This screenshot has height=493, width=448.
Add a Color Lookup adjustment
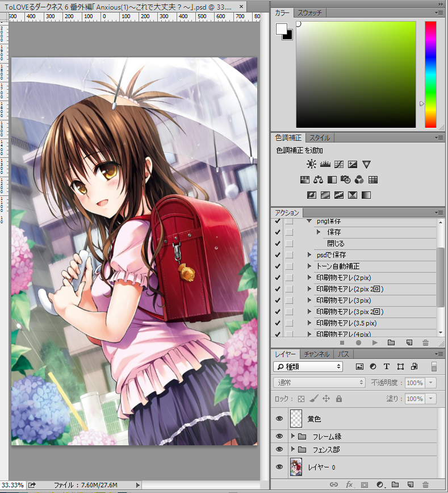coord(373,180)
